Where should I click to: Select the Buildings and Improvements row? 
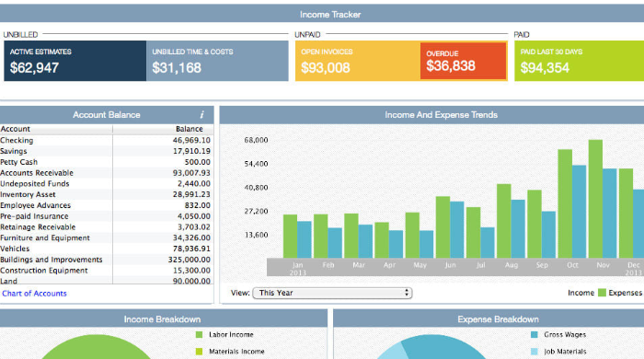tap(107, 260)
